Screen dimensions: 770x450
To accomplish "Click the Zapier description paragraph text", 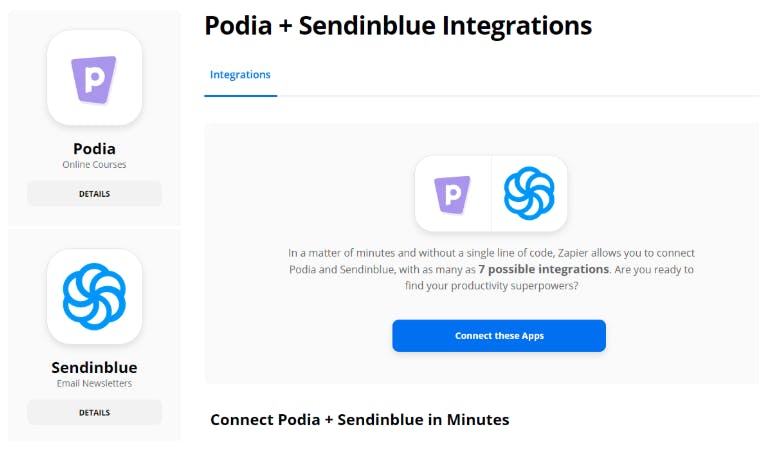I will click(x=491, y=269).
